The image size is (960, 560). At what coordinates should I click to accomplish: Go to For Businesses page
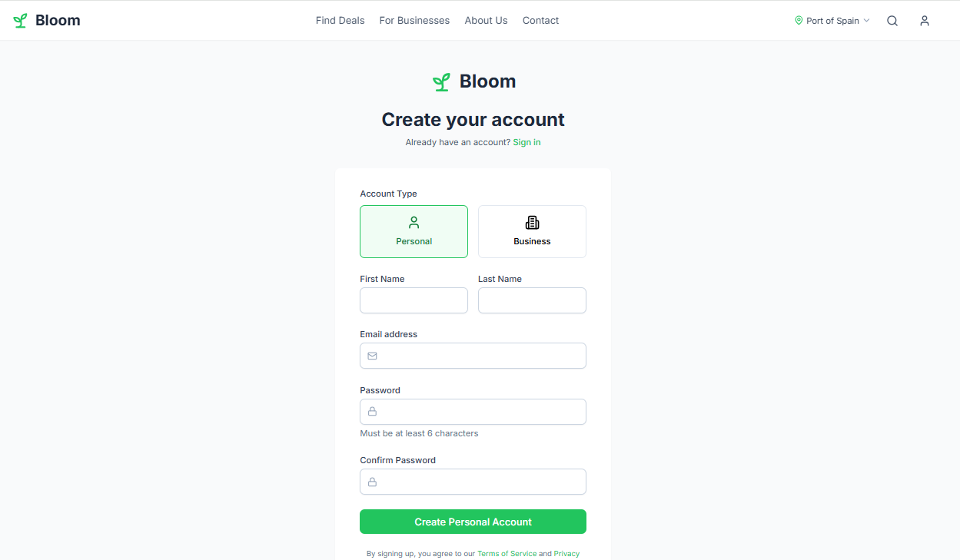coord(414,21)
